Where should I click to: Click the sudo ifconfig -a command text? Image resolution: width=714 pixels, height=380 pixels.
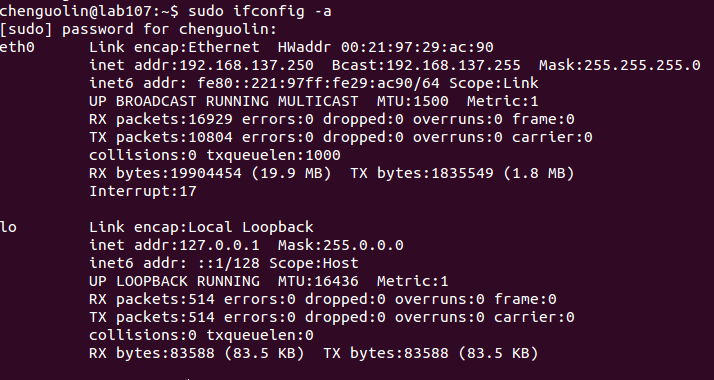coord(260,11)
